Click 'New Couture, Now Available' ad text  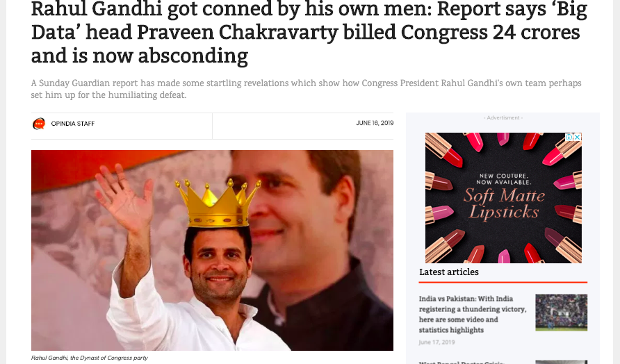pos(503,179)
